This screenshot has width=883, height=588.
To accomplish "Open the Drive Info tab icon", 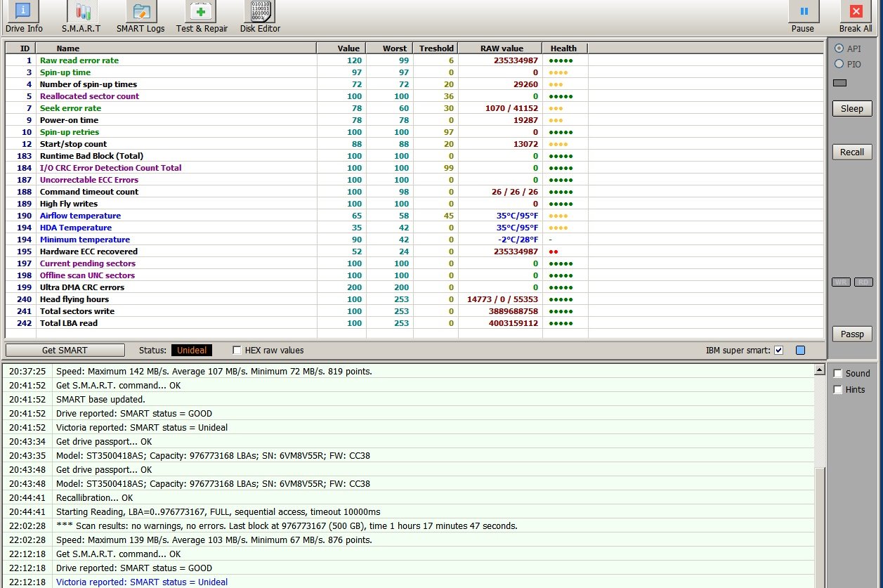I will coord(24,12).
